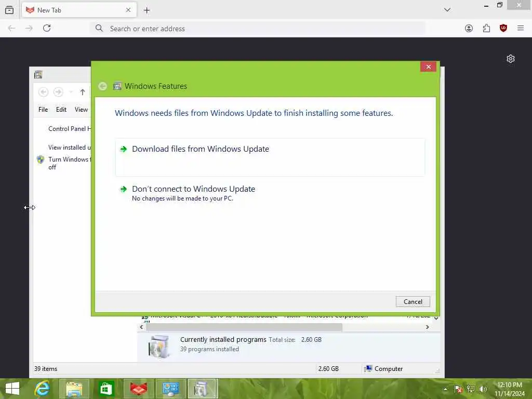Open the View menu in Programs window
Image resolution: width=532 pixels, height=399 pixels.
tap(81, 109)
